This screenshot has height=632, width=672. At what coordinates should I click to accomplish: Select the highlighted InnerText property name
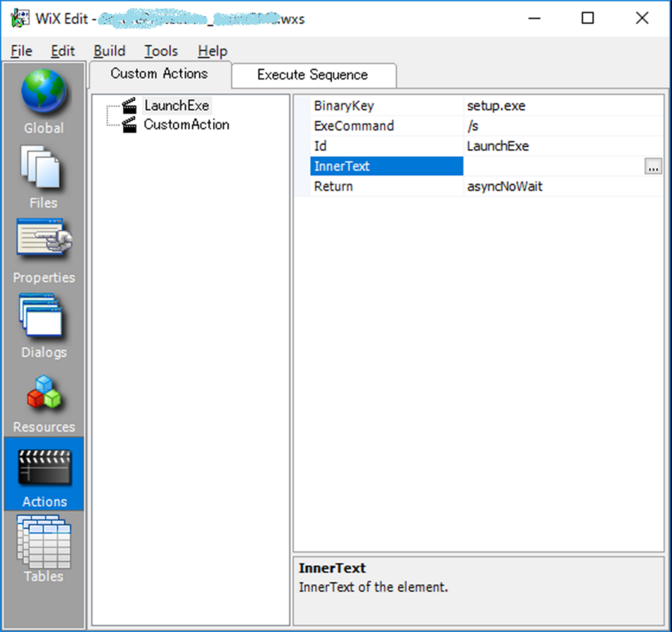(x=387, y=166)
